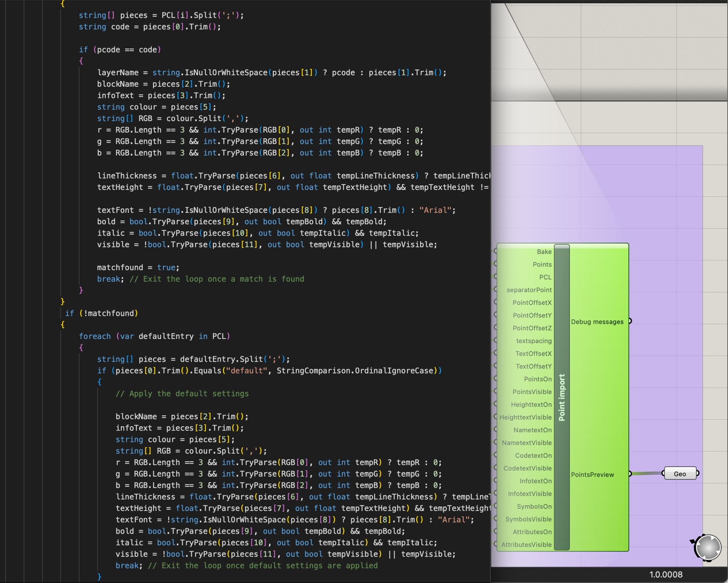Click the Bake input on Point import component
Viewport: 728px width, 583px height.
544,252
